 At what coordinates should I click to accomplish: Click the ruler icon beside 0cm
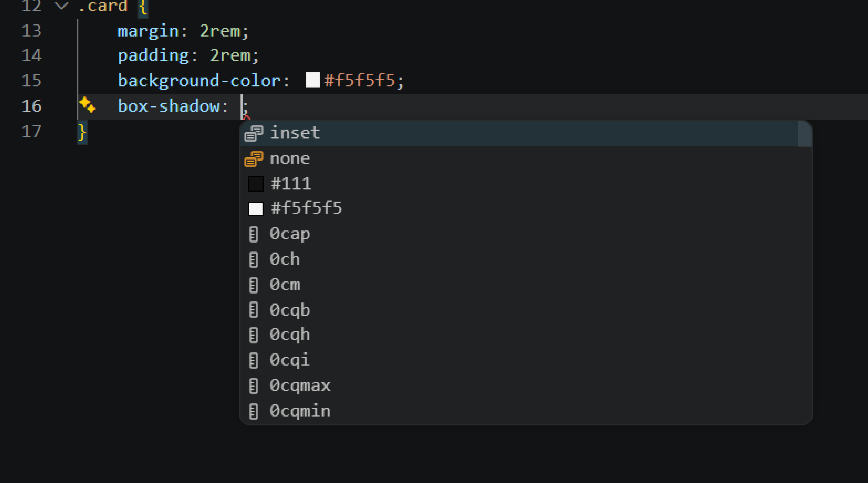point(253,284)
